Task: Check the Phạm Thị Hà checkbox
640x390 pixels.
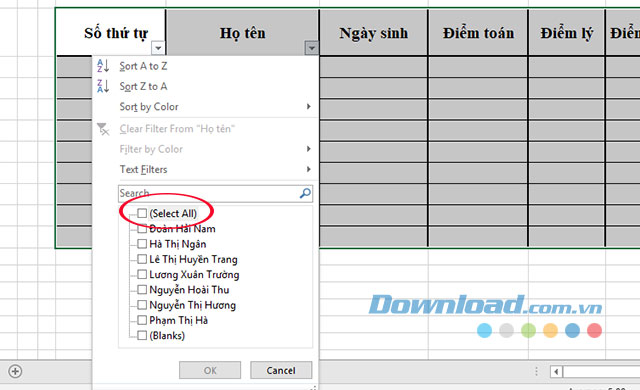Action: point(142,320)
